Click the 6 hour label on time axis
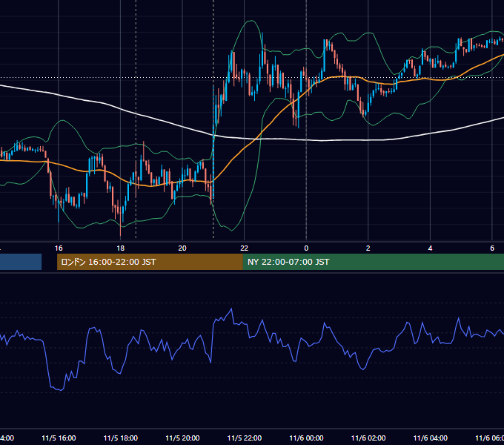 pyautogui.click(x=492, y=248)
